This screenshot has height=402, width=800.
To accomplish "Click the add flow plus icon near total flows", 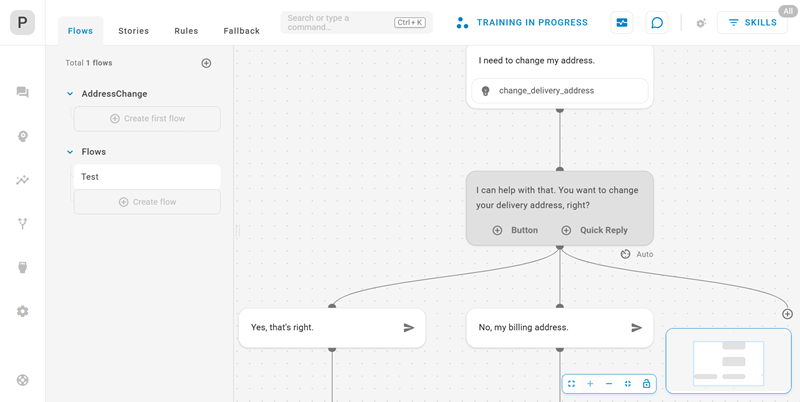I will [206, 63].
